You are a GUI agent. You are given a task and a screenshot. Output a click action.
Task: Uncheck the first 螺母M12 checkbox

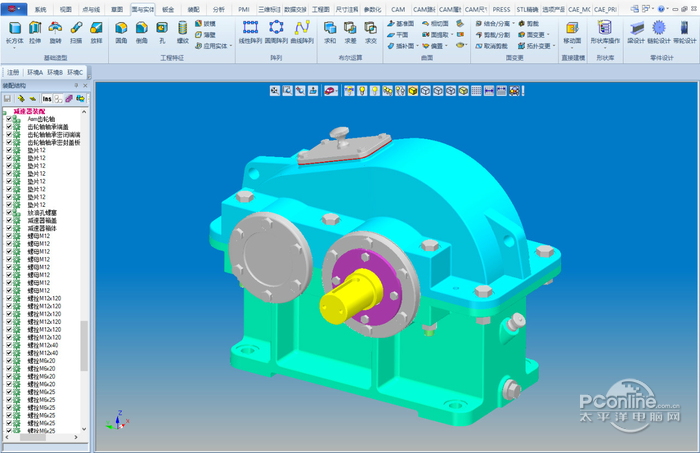[9, 236]
